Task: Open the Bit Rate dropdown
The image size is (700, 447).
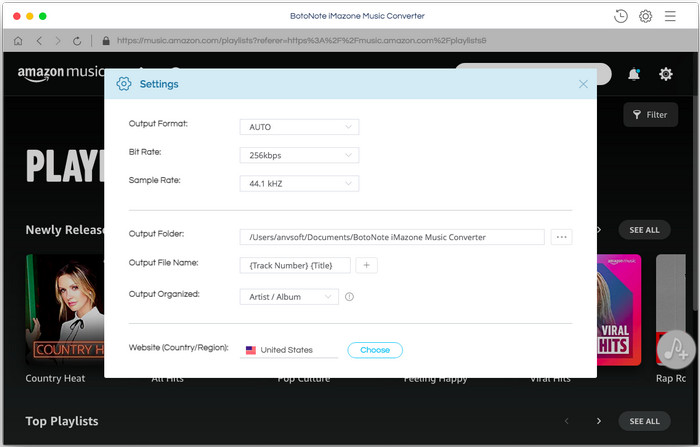Action: (x=299, y=155)
